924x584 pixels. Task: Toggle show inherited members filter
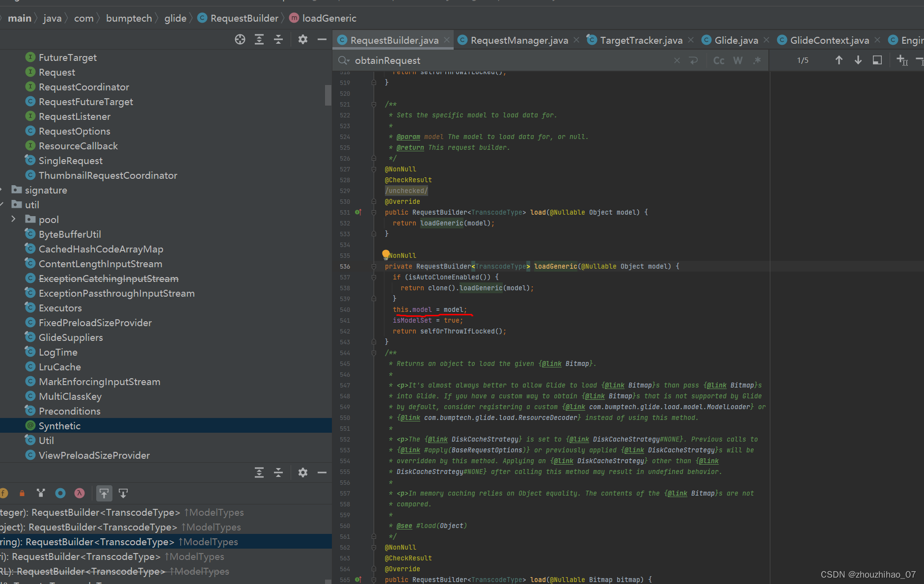point(41,493)
